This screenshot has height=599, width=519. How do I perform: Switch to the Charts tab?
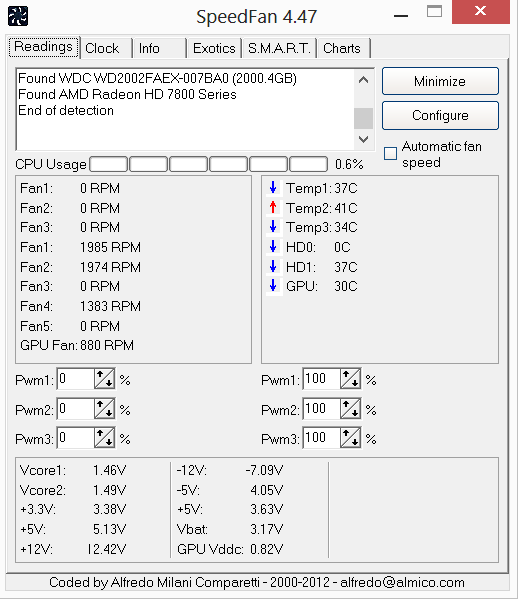[344, 48]
